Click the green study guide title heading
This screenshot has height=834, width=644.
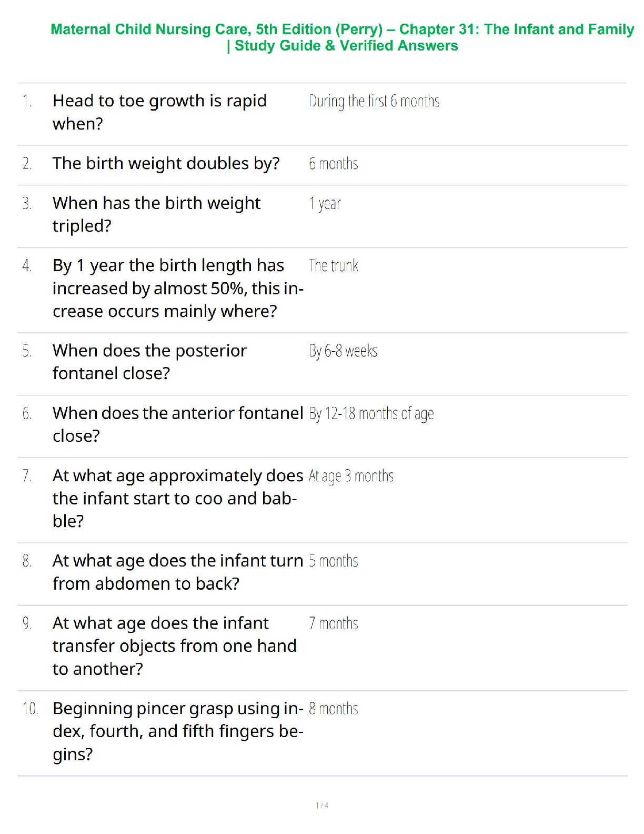[342, 37]
